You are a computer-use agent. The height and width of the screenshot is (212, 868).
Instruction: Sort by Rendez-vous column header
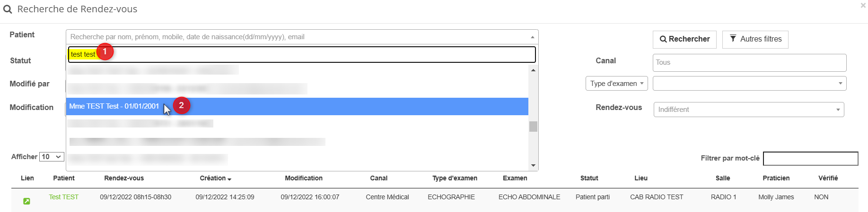(x=124, y=178)
